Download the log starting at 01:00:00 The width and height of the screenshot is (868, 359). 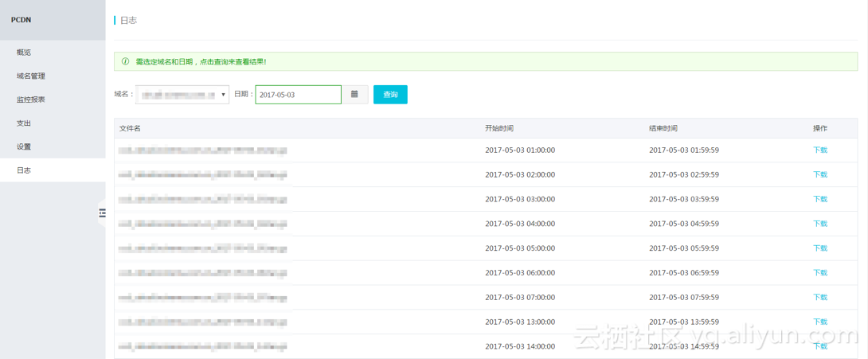pos(819,150)
